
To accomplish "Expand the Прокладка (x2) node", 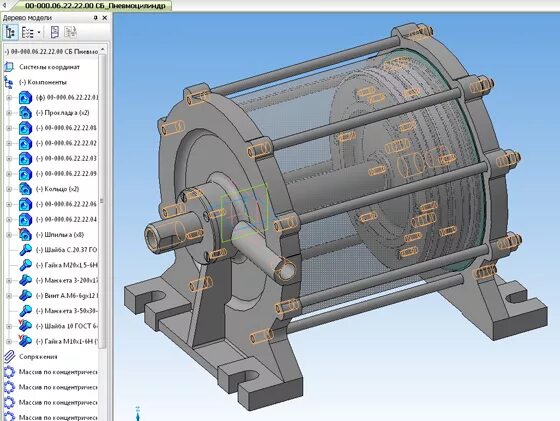I will (x=9, y=113).
